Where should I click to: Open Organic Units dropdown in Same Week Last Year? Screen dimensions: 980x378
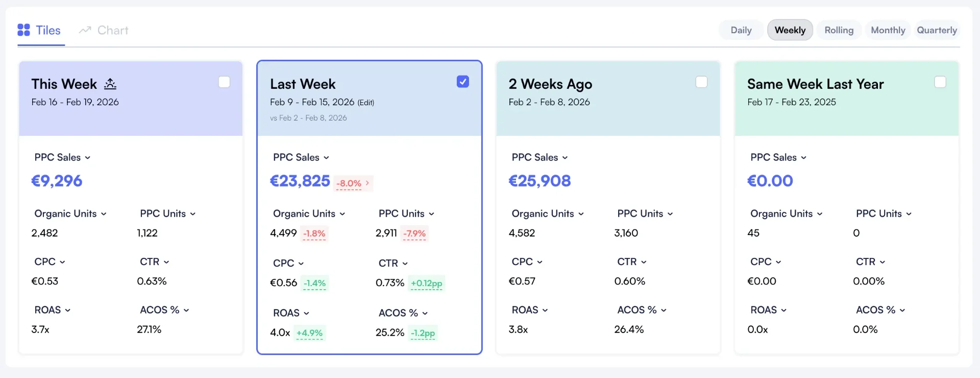pos(787,214)
